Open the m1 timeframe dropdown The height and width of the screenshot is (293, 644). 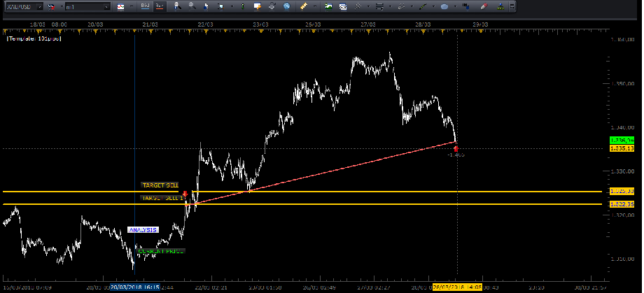(x=106, y=6)
